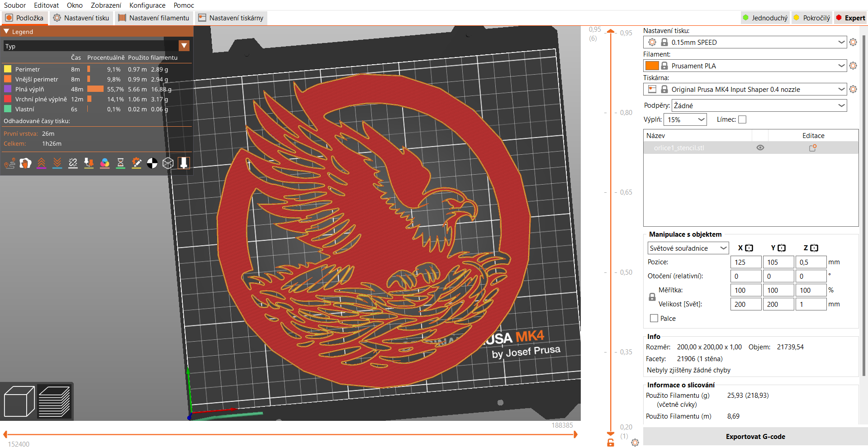Open the 0.15mm SPEED print profile dropdown
This screenshot has width=868, height=448.
(745, 42)
